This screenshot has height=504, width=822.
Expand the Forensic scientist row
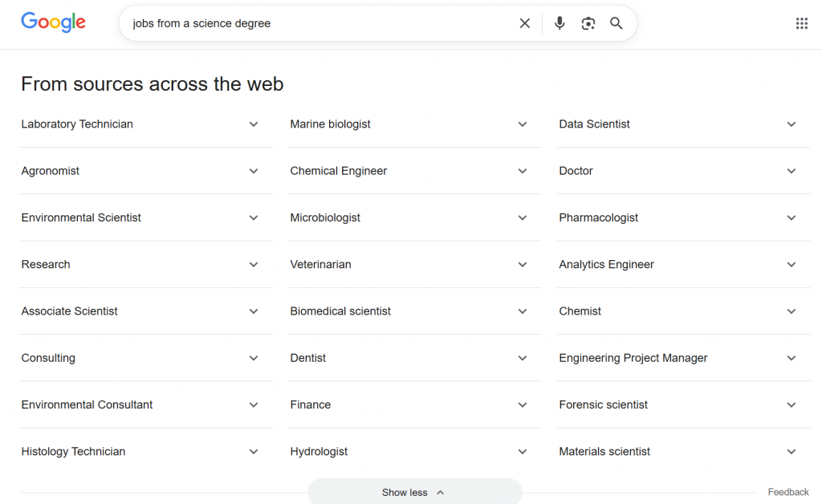(683, 404)
